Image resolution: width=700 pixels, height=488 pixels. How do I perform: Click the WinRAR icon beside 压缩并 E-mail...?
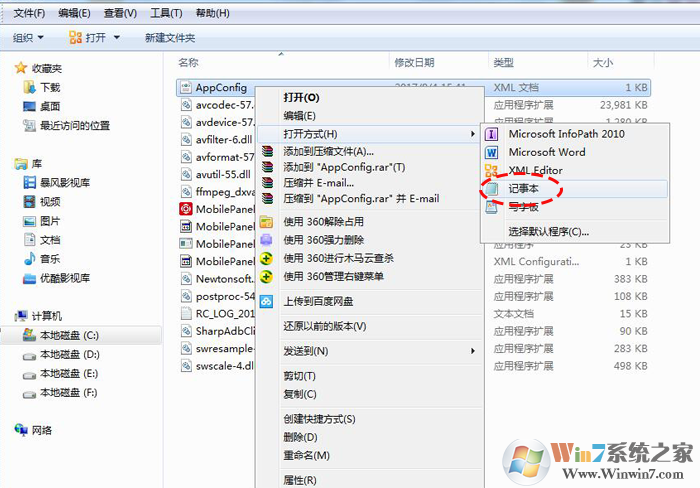[x=267, y=183]
